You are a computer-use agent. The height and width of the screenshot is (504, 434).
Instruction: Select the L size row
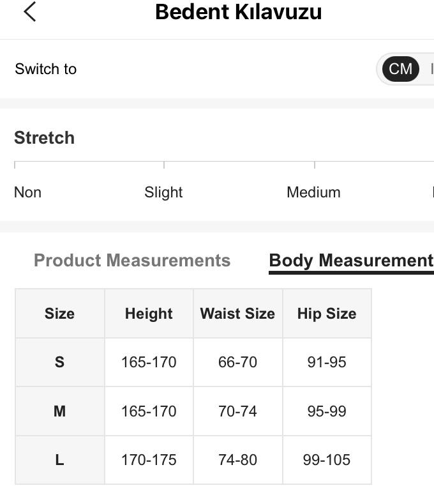pos(59,460)
